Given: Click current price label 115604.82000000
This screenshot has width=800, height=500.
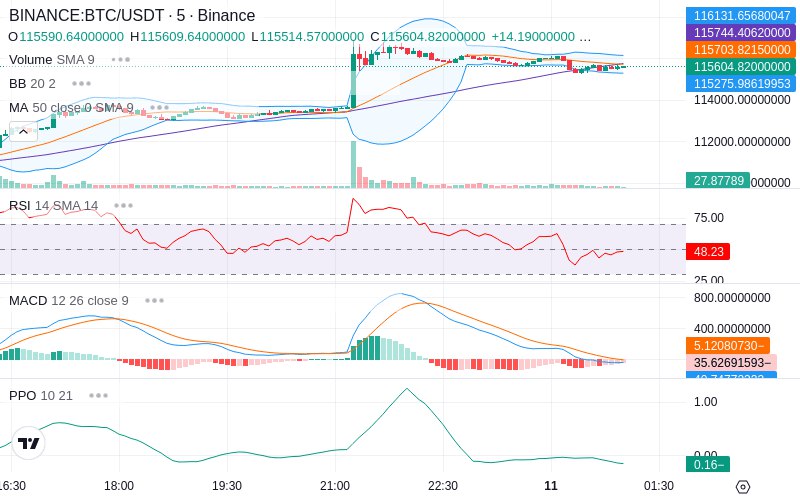Looking at the screenshot, I should pos(741,66).
